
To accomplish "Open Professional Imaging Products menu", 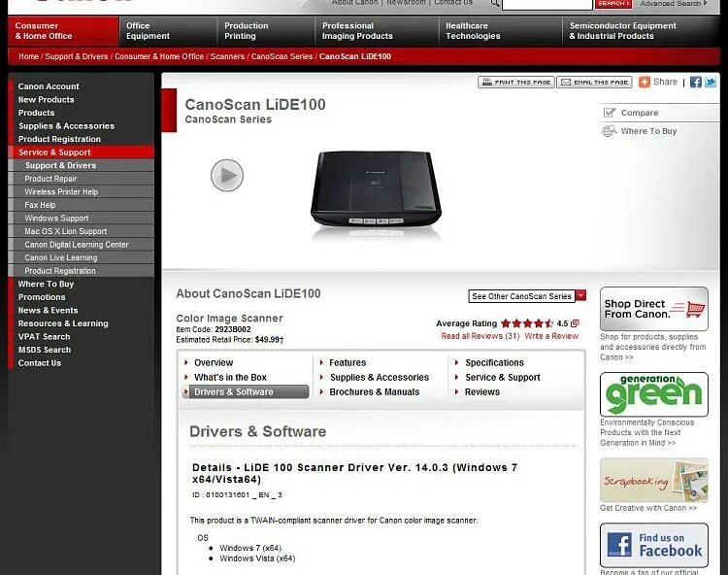I will tap(377, 31).
